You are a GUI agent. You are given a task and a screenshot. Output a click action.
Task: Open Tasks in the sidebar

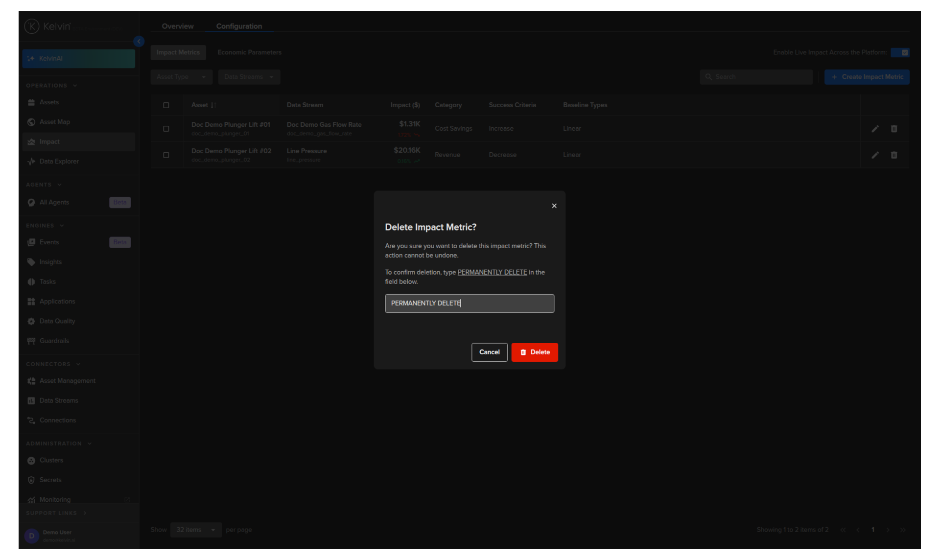tap(78, 281)
